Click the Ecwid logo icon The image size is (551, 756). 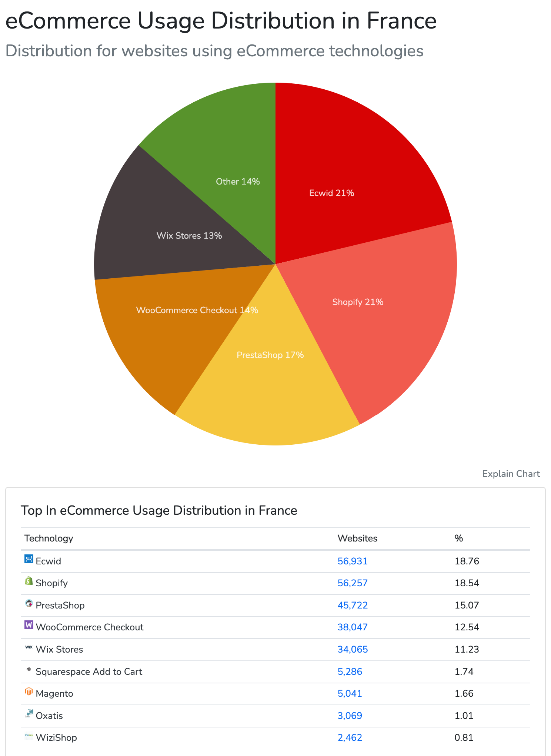point(29,559)
